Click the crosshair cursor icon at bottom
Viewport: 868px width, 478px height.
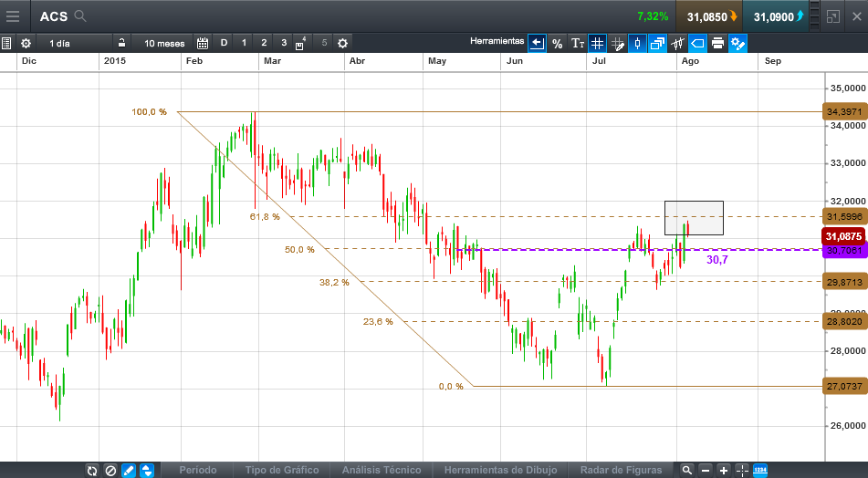(742, 471)
